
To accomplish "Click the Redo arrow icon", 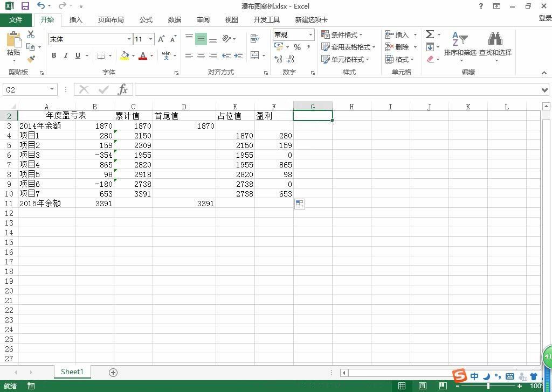I will tap(62, 5).
